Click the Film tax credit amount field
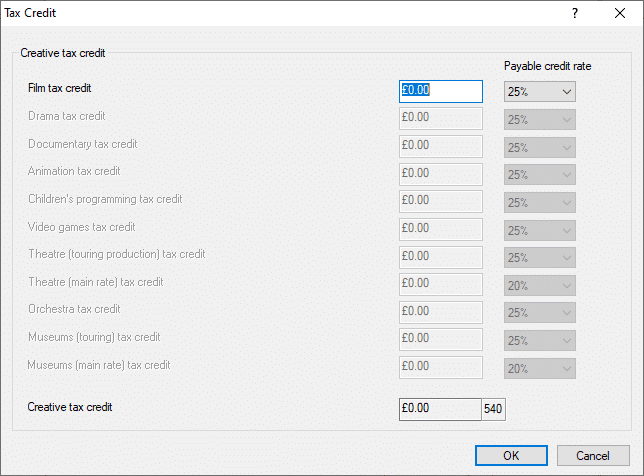Viewport: 644px width, 476px height. click(x=441, y=91)
